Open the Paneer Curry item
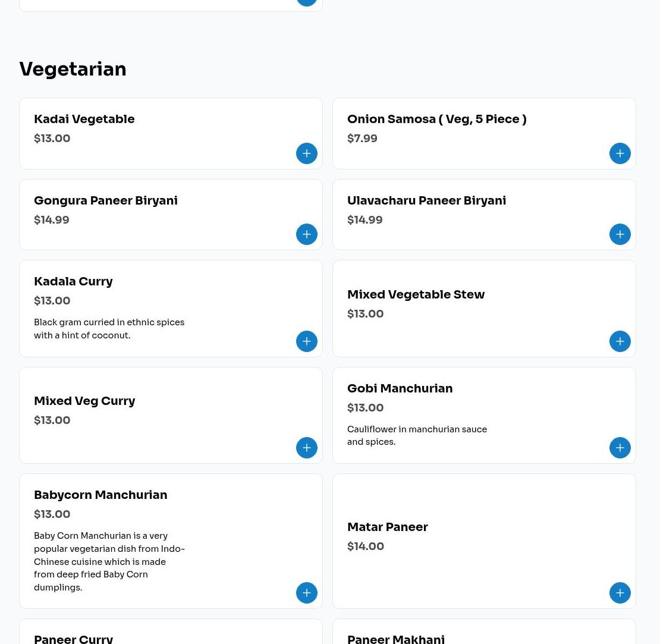The width and height of the screenshot is (660, 644). tap(73, 639)
